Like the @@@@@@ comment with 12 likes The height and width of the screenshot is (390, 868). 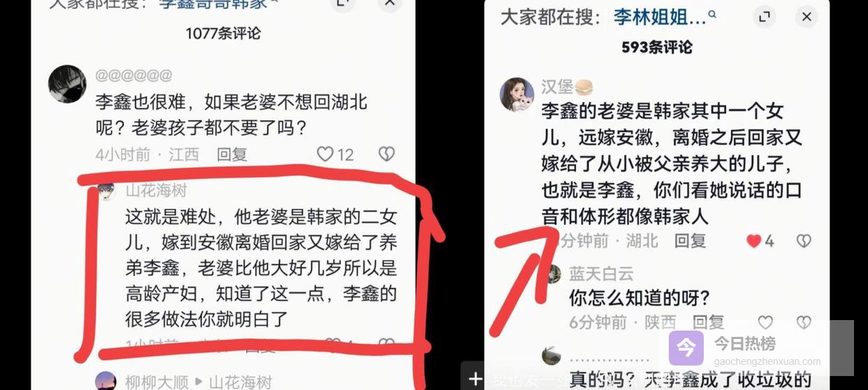325,154
